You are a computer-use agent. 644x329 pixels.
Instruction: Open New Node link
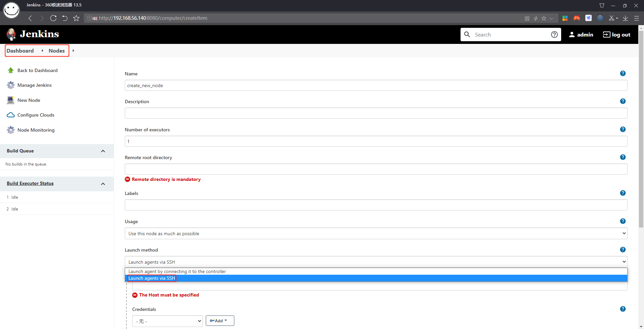coord(29,100)
